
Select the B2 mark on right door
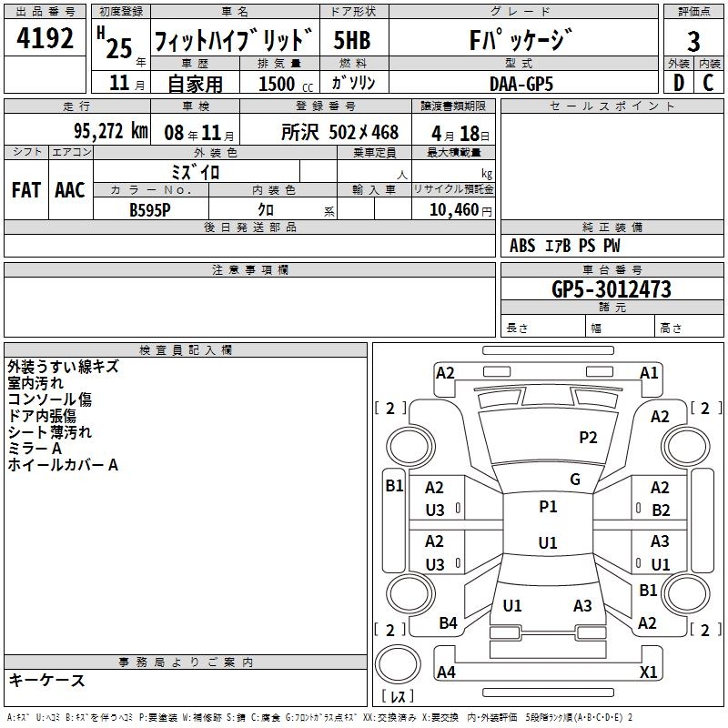[661, 511]
